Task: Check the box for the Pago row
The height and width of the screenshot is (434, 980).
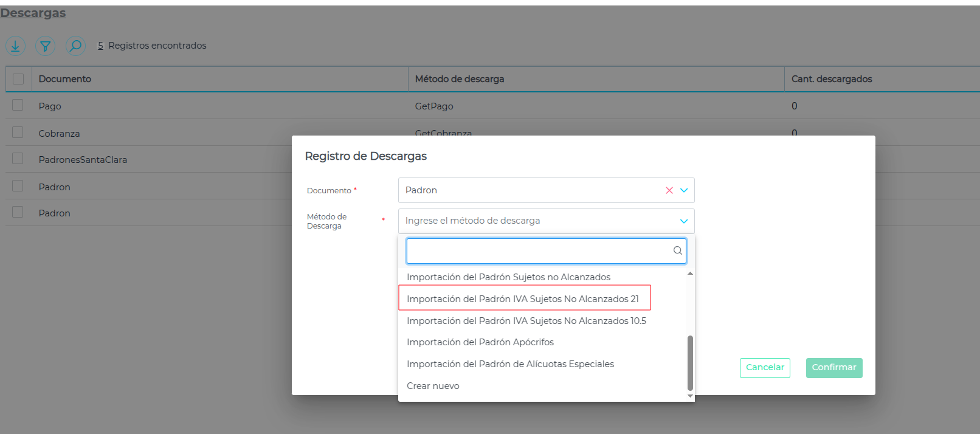Action: coord(18,105)
